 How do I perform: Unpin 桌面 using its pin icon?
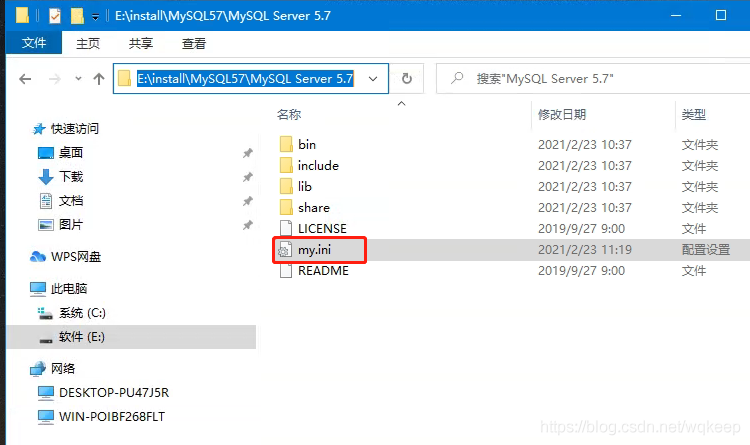pos(248,153)
